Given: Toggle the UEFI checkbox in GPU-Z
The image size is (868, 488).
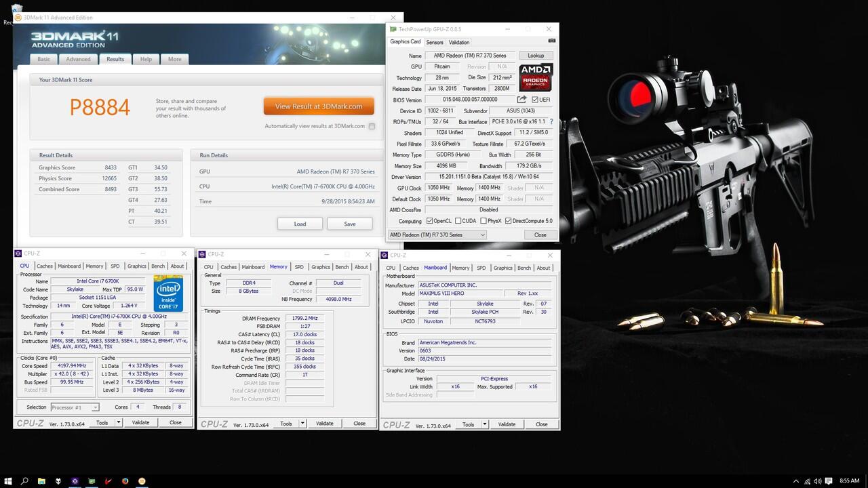Looking at the screenshot, I should coord(535,100).
